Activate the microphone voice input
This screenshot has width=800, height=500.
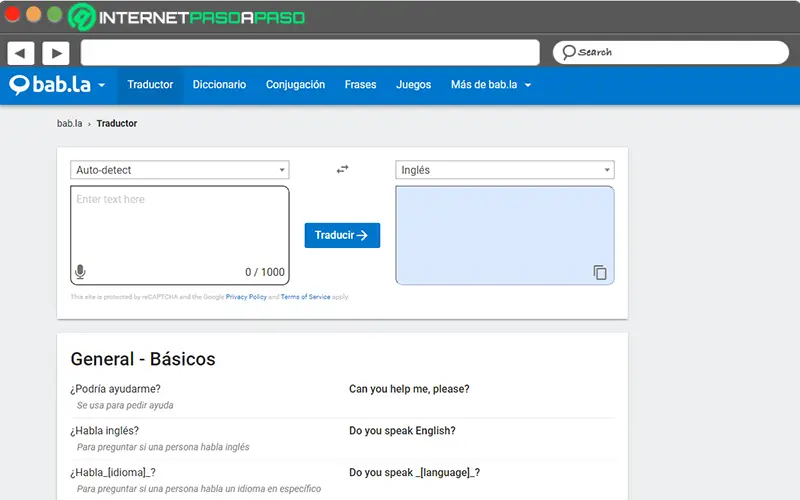[80, 271]
